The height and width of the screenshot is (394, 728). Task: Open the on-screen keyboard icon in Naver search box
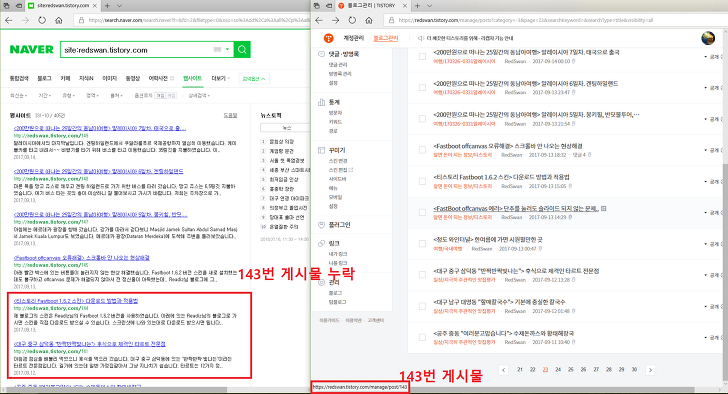click(217, 49)
